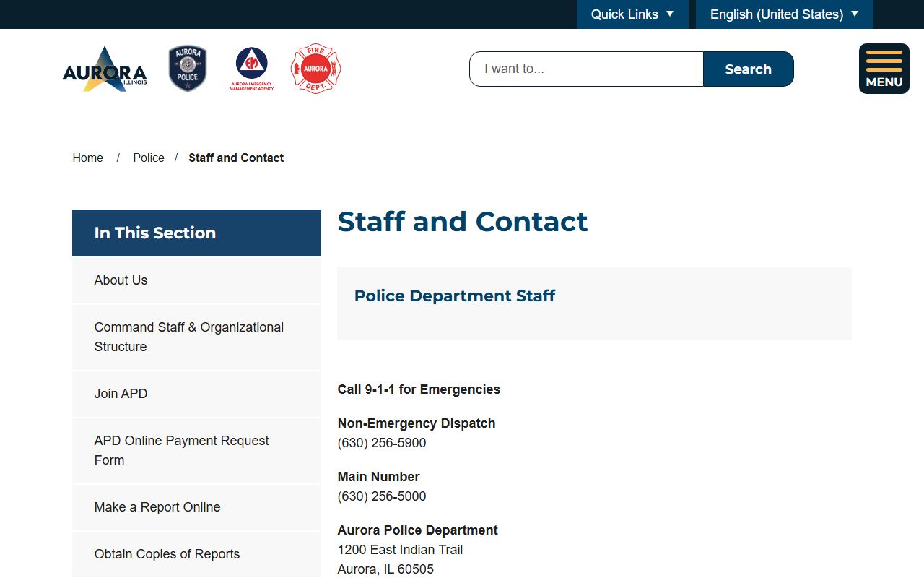Open the hamburger MENU button

coord(884,69)
